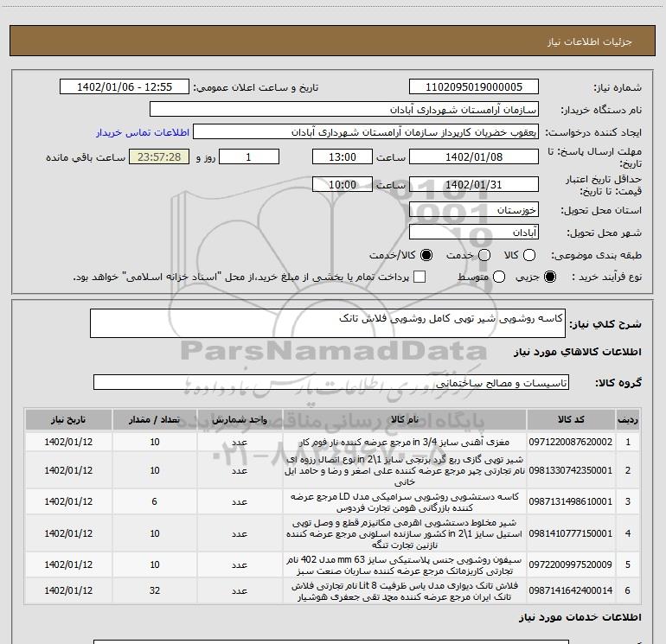The height and width of the screenshot is (644, 666).
Task: Click product code 0981330742350001
Action: click(x=571, y=470)
